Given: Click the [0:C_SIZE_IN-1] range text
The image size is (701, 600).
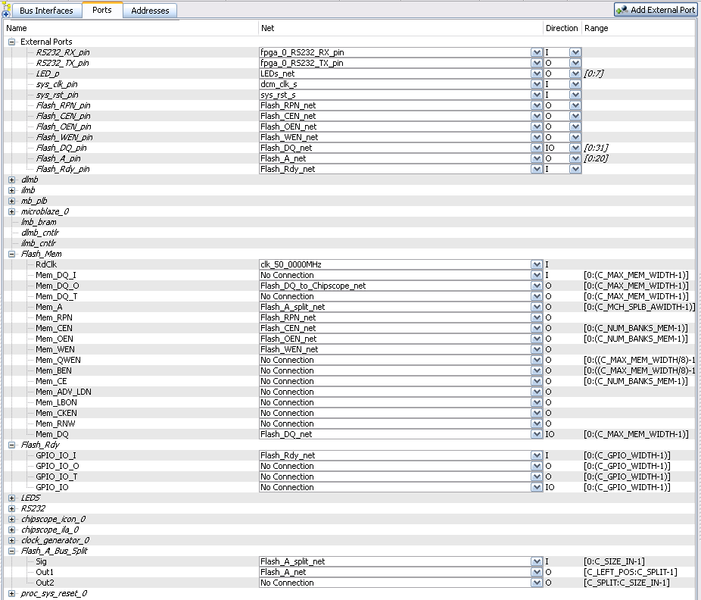Looking at the screenshot, I should (614, 562).
